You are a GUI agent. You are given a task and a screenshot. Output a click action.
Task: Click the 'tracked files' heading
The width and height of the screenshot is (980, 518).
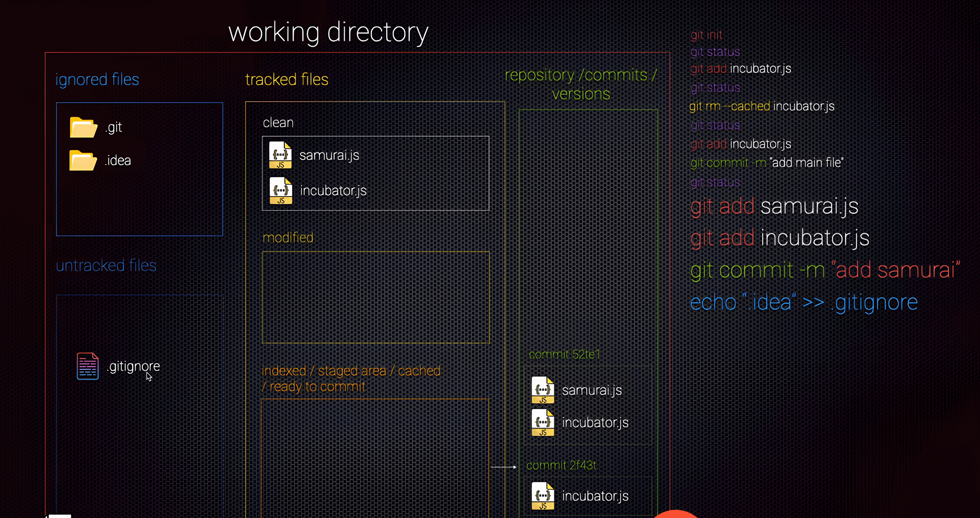pyautogui.click(x=286, y=80)
